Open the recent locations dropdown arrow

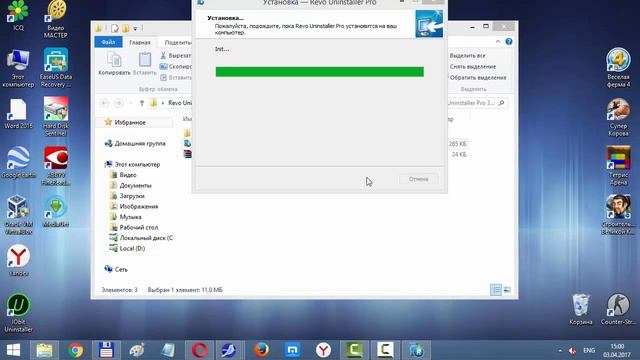pyautogui.click(x=131, y=103)
